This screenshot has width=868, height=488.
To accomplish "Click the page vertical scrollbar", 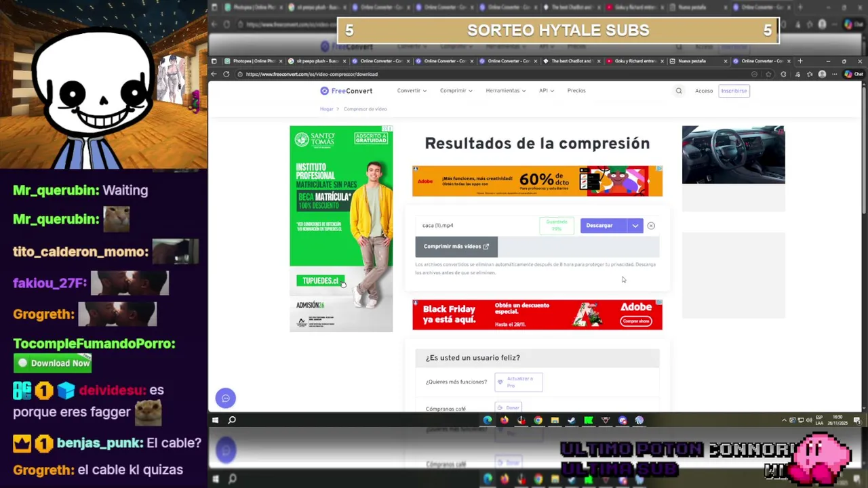I will (x=864, y=244).
